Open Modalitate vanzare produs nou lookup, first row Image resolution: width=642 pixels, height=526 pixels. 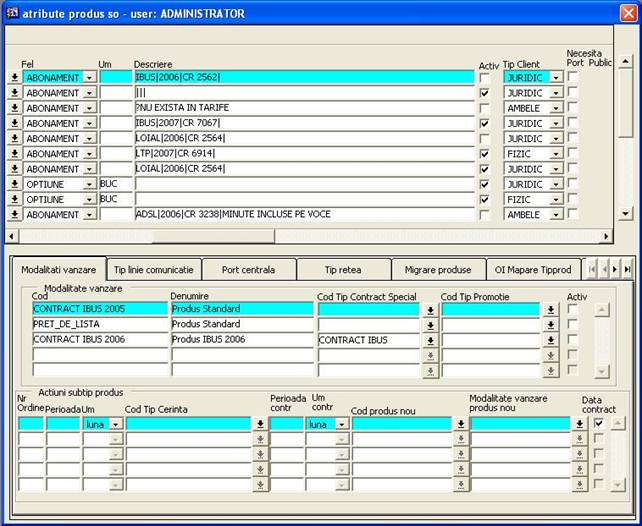pos(579,424)
